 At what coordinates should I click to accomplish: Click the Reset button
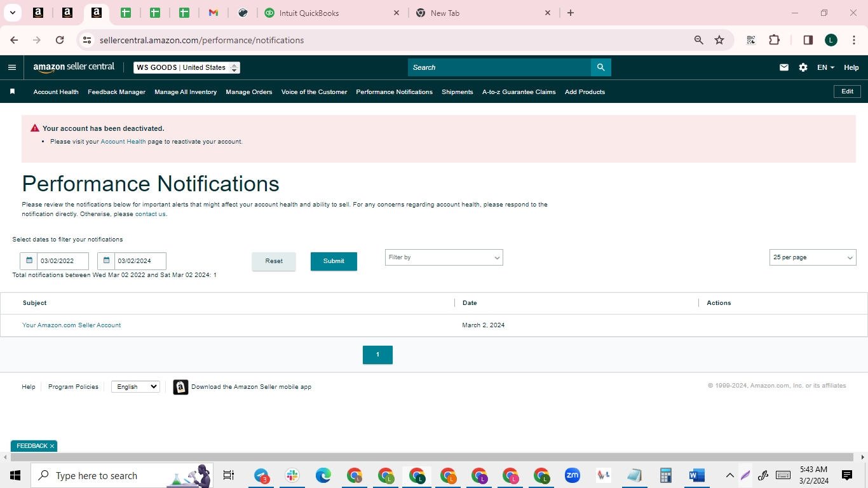click(x=274, y=261)
